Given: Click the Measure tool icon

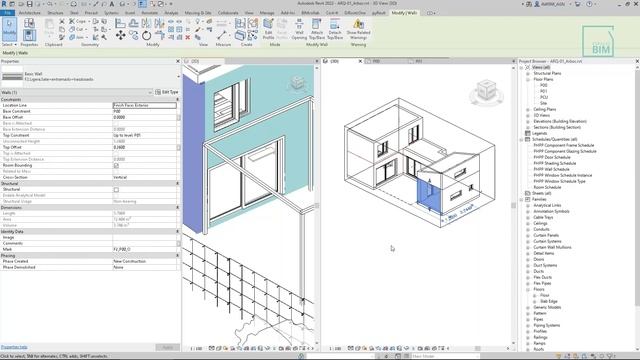Looking at the screenshot, I should 222,36.
